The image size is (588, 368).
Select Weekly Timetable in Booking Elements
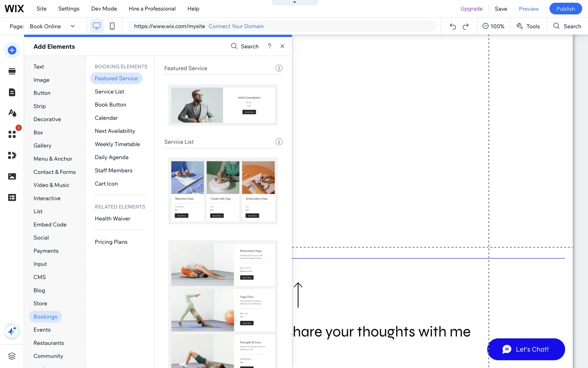click(117, 144)
